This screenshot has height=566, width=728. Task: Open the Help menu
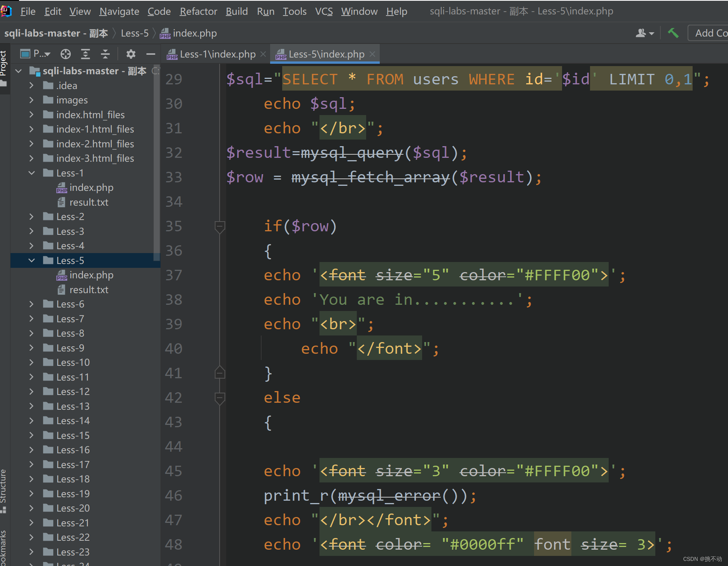coord(397,11)
